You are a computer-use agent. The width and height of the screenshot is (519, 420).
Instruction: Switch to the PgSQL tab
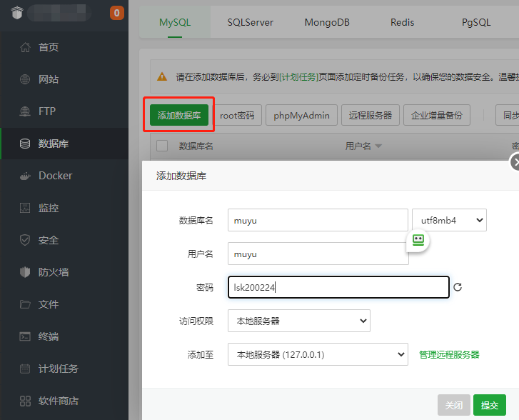click(x=476, y=22)
